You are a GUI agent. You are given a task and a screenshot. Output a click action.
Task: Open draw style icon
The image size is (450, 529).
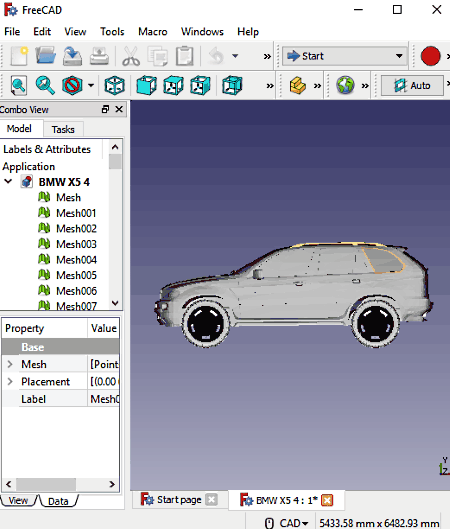pos(72,85)
